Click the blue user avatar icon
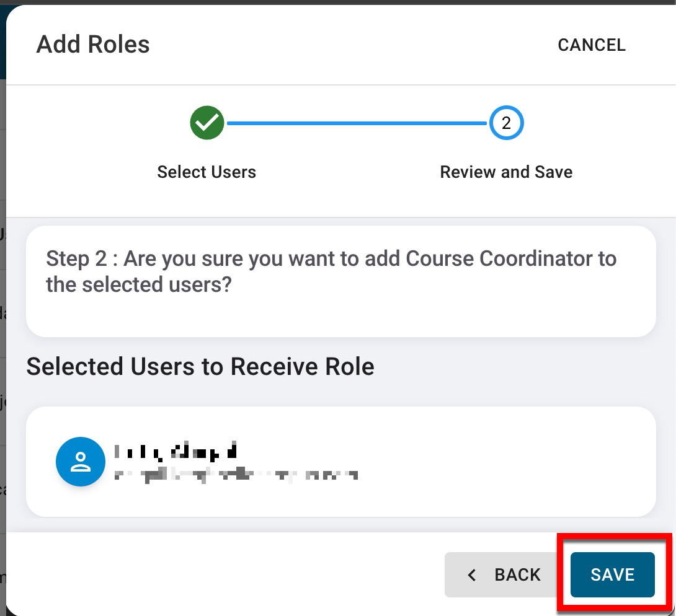 (x=81, y=462)
